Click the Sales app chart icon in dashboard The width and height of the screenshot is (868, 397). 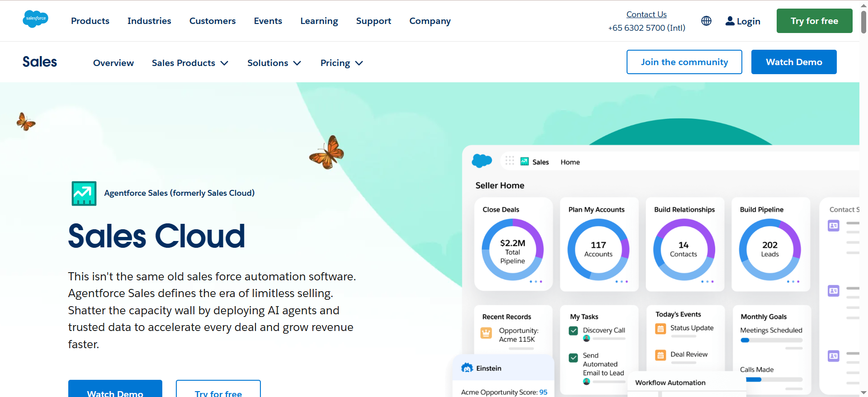[524, 161]
